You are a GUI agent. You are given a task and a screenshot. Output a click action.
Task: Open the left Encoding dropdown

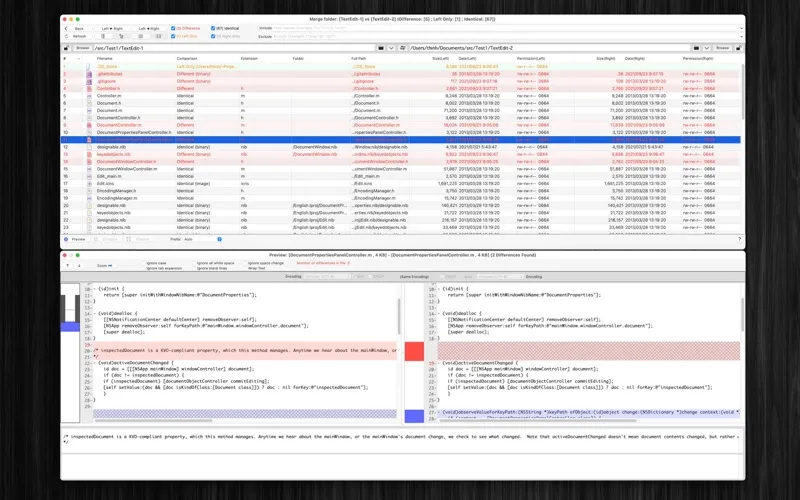point(326,277)
